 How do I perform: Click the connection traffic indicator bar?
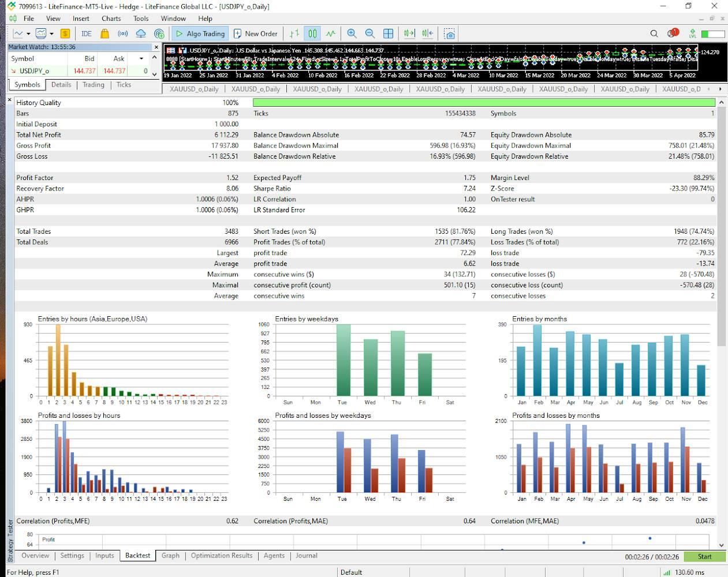click(x=713, y=33)
